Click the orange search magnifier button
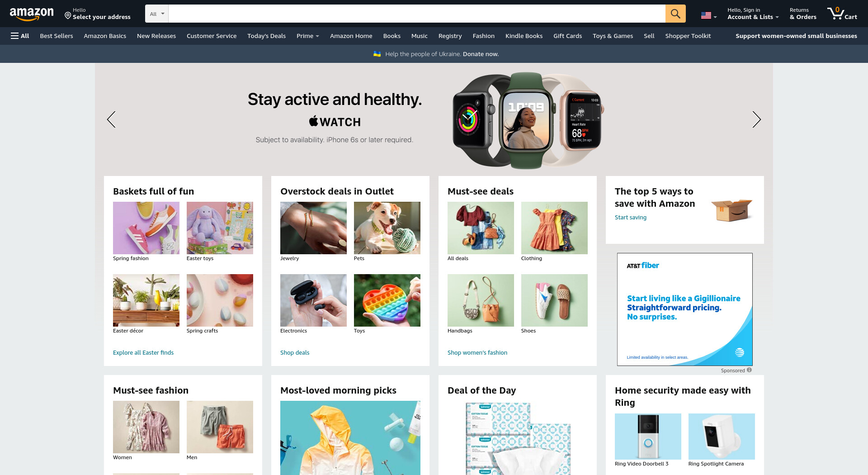This screenshot has width=868, height=475. click(675, 14)
